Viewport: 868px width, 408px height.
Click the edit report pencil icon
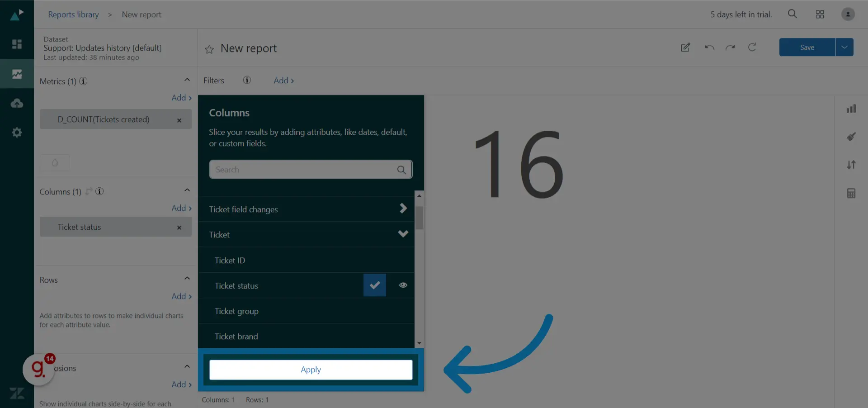[685, 47]
